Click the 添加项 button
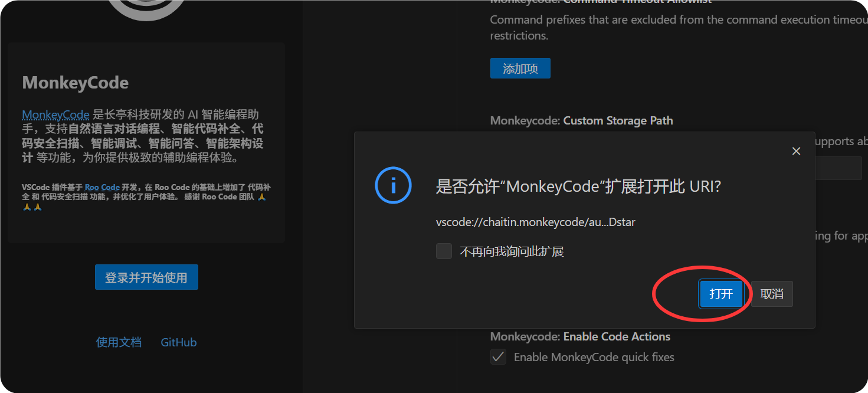Image resolution: width=868 pixels, height=393 pixels. [x=520, y=68]
